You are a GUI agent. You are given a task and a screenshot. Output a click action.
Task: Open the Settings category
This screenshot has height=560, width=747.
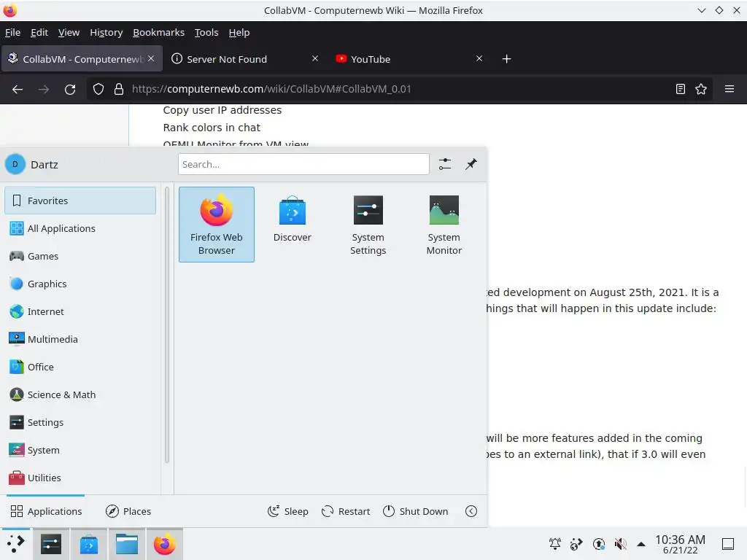(x=80, y=422)
